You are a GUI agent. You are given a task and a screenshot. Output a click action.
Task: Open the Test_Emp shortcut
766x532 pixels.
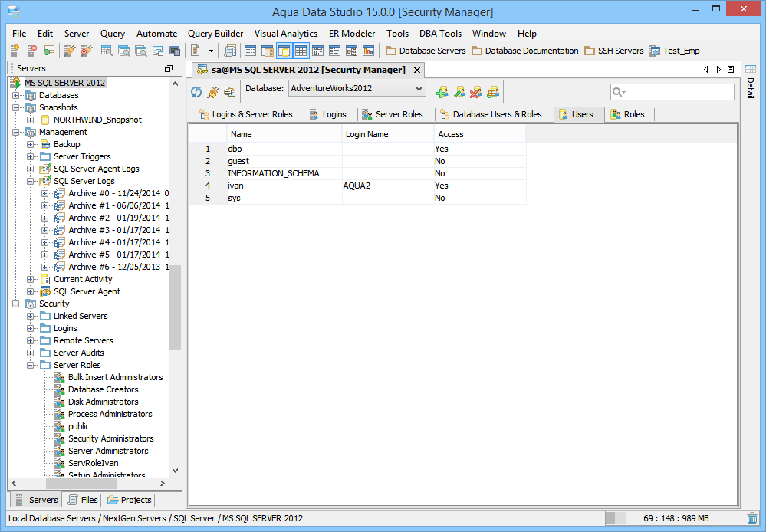pos(675,51)
